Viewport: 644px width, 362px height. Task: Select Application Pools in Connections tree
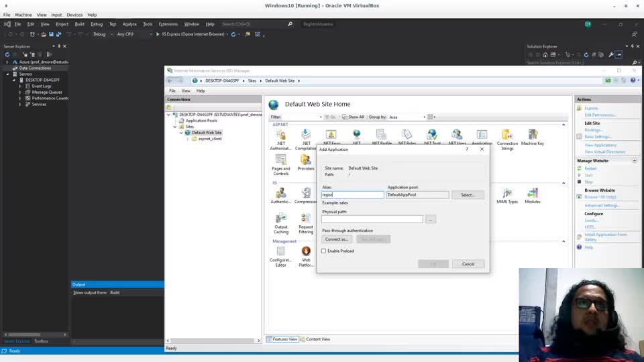pos(201,121)
